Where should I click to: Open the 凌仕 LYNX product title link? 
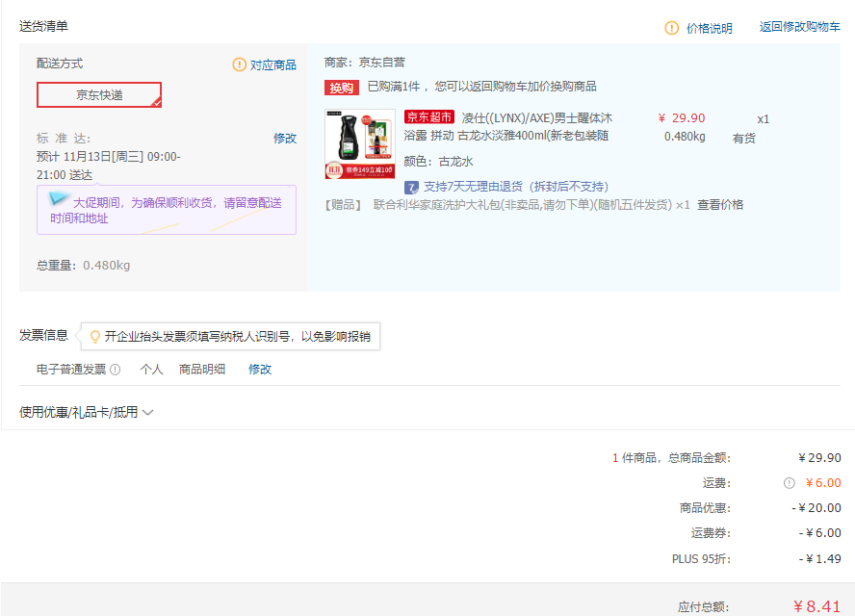(x=508, y=126)
